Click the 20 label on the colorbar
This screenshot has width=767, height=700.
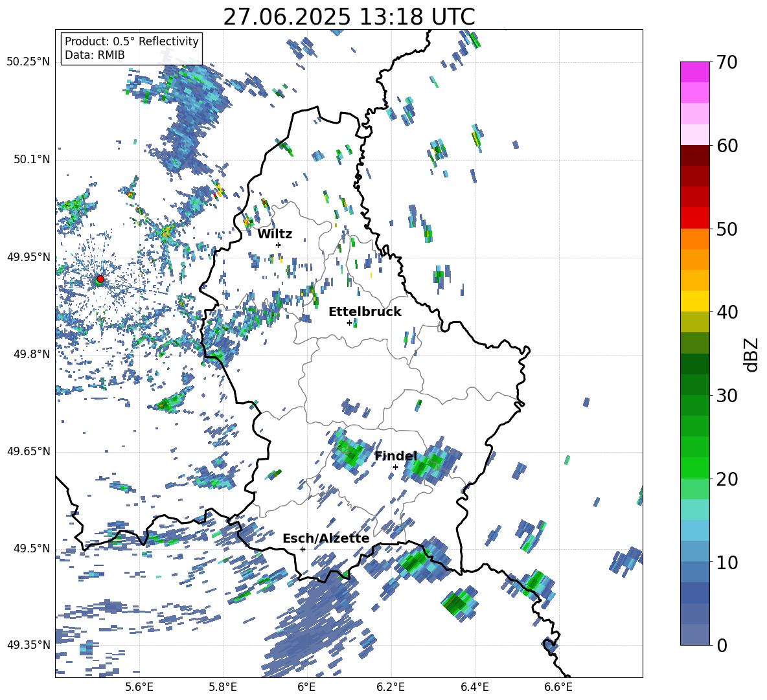tap(727, 479)
